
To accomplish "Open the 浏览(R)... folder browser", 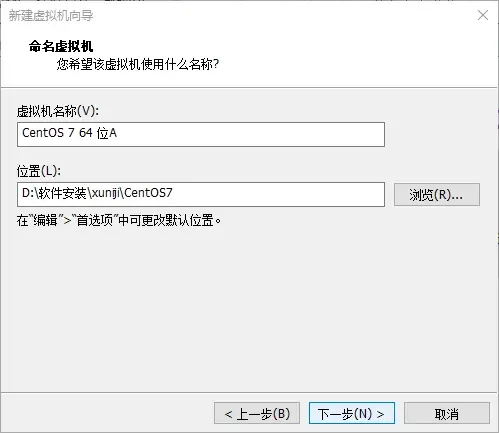I will click(437, 194).
